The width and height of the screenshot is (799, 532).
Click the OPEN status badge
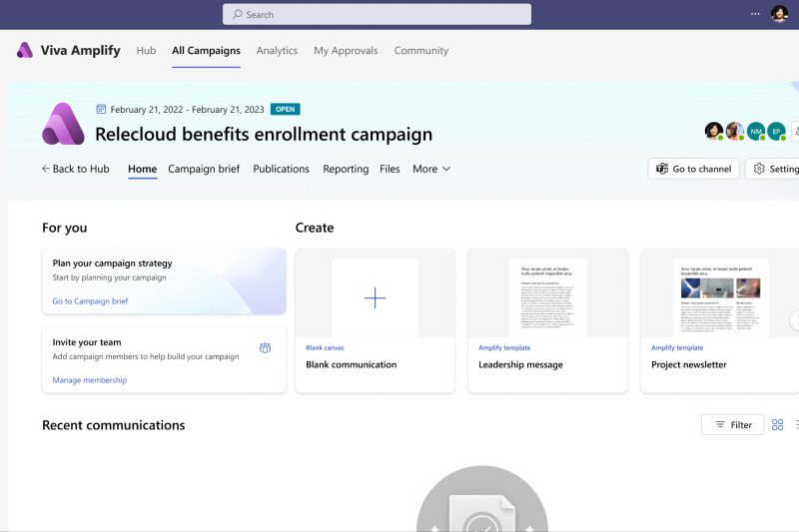coord(286,109)
